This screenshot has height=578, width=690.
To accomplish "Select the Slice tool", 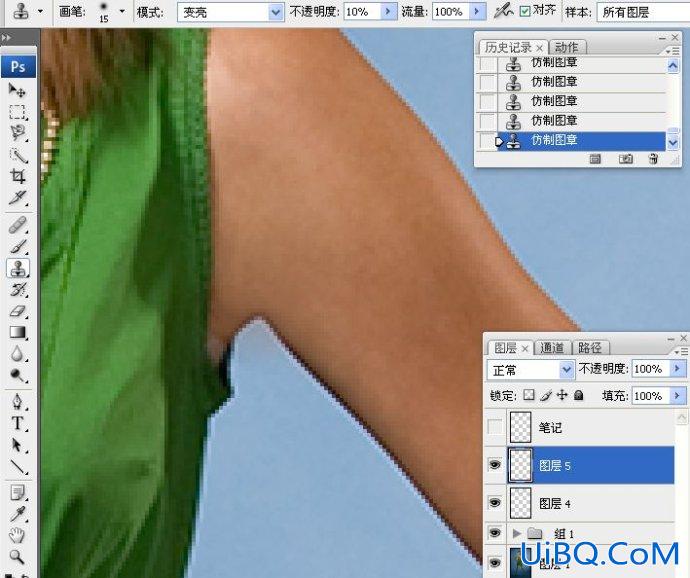I will click(17, 198).
